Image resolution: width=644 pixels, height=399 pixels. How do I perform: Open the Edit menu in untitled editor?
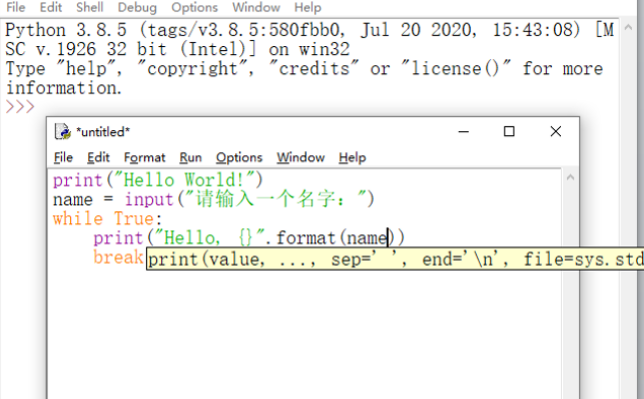pyautogui.click(x=98, y=158)
